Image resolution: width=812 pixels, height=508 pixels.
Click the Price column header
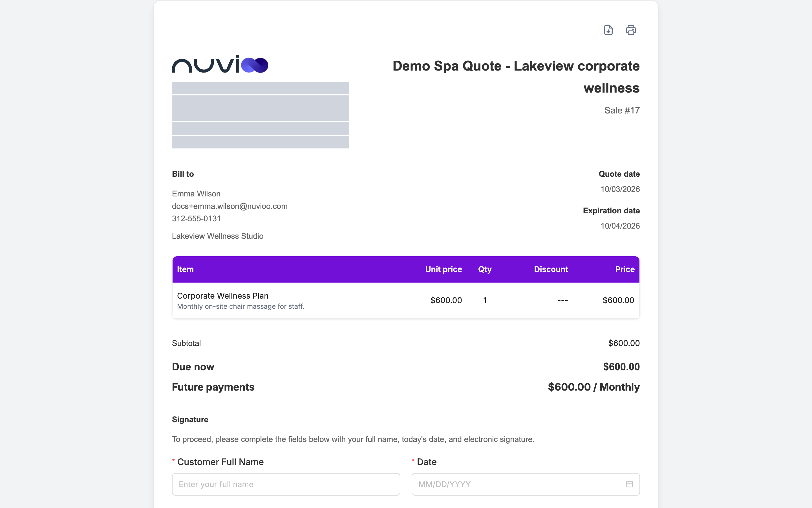click(x=625, y=269)
